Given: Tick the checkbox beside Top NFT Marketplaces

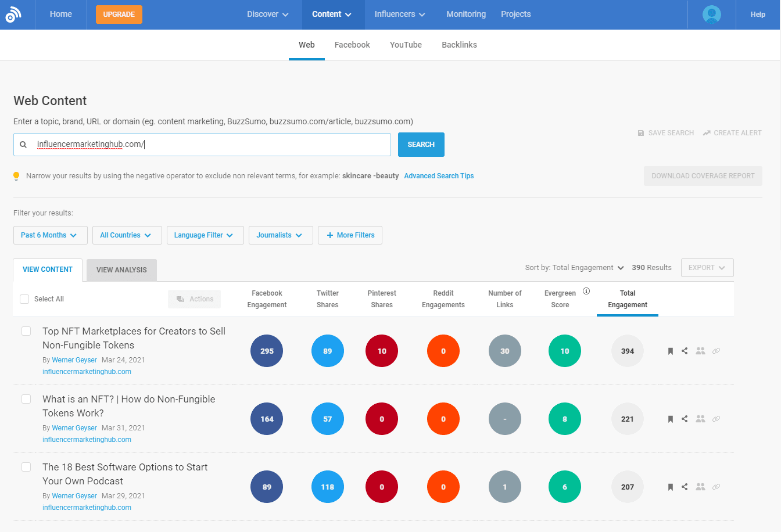Looking at the screenshot, I should pos(26,330).
